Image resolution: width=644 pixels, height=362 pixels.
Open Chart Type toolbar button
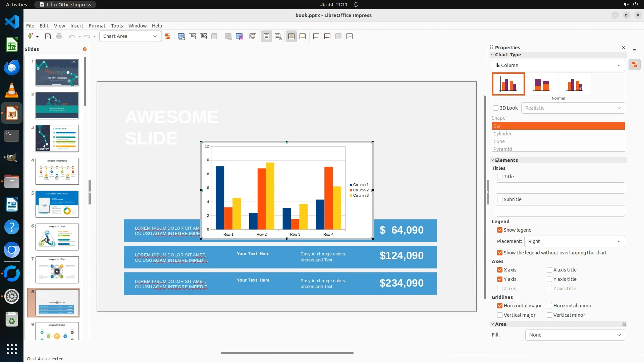(181, 36)
